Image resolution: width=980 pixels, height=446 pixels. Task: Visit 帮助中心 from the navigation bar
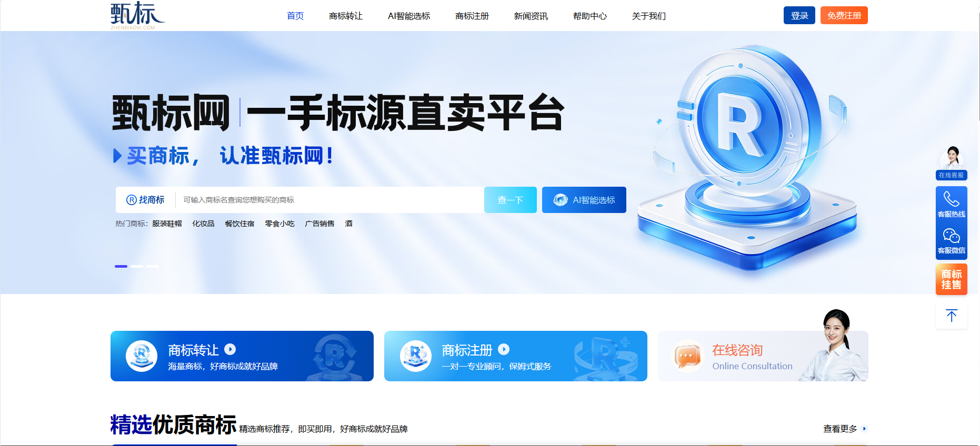point(590,16)
